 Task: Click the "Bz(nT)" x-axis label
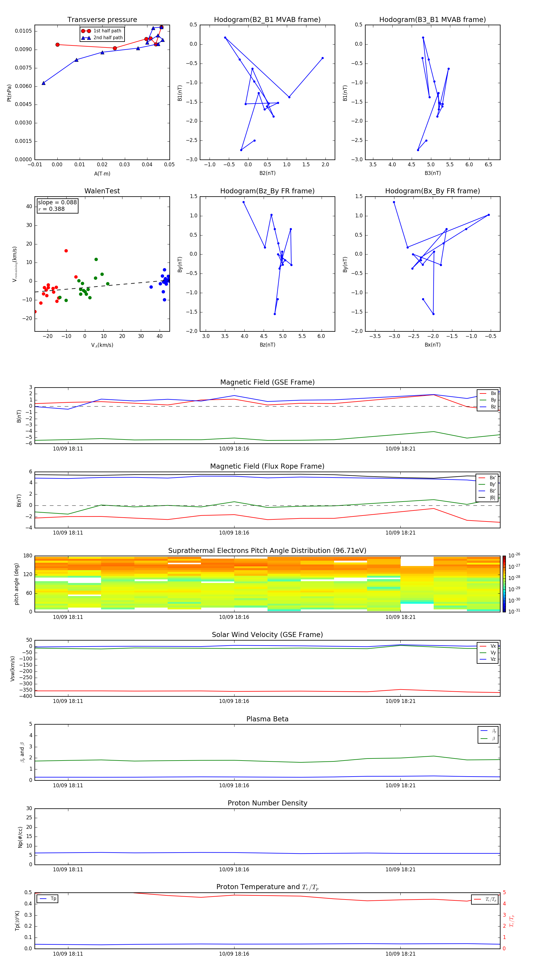click(x=267, y=345)
